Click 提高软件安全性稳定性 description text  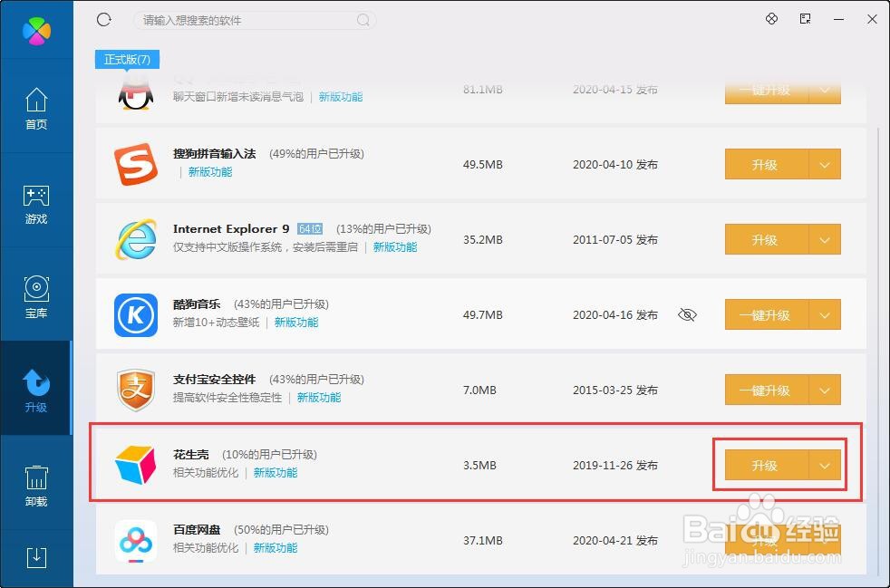point(227,398)
